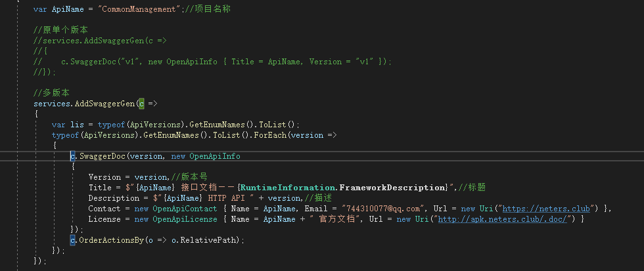Image resolution: width=644 pixels, height=271 pixels.
Task: Click the FrameworkDescription property
Action: tap(393, 188)
